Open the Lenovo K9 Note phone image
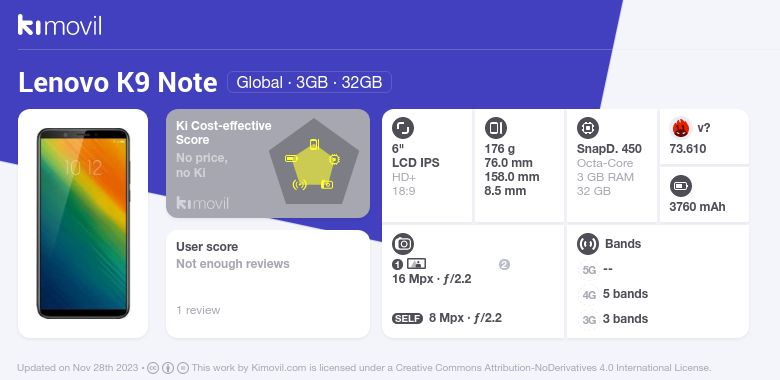Viewport: 780px width, 380px height. [83, 223]
